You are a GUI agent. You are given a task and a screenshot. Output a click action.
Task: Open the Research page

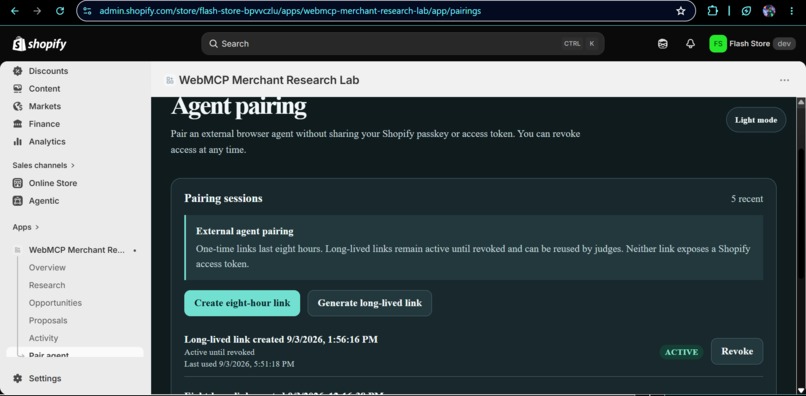47,285
